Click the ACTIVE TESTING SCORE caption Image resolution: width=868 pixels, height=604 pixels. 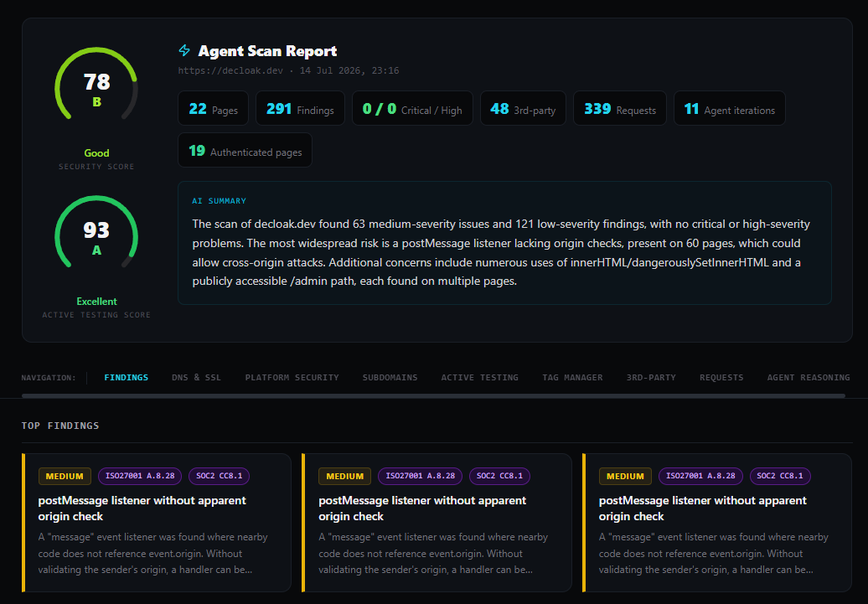coord(96,315)
